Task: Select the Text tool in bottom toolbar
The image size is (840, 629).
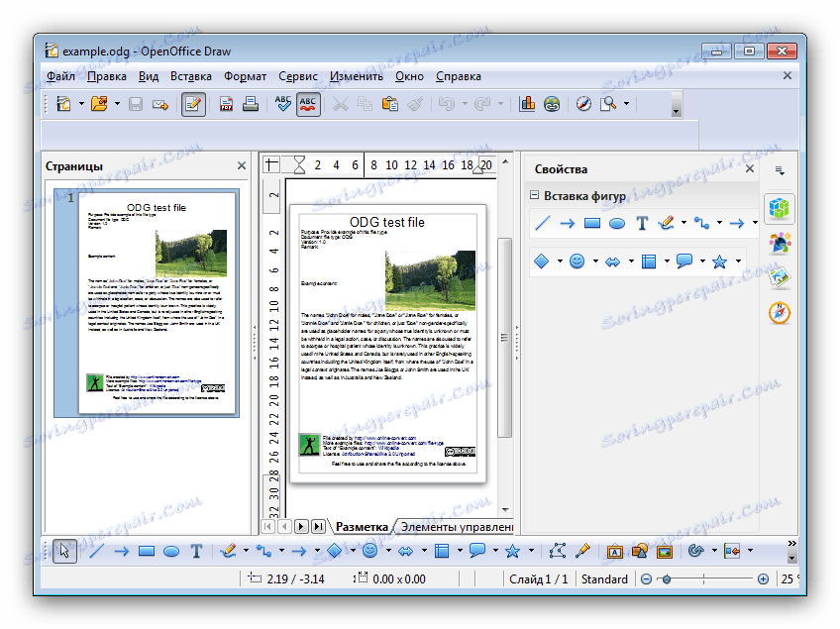Action: pyautogui.click(x=196, y=551)
